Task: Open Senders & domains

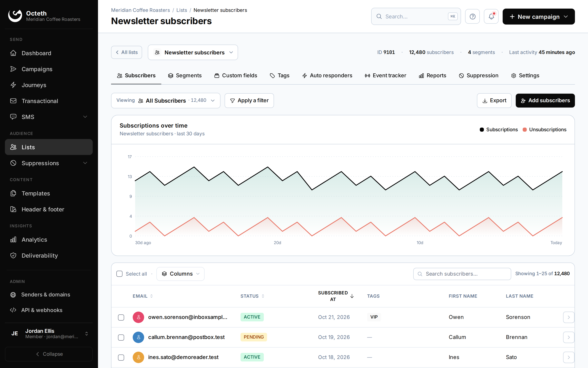Action: click(49, 294)
